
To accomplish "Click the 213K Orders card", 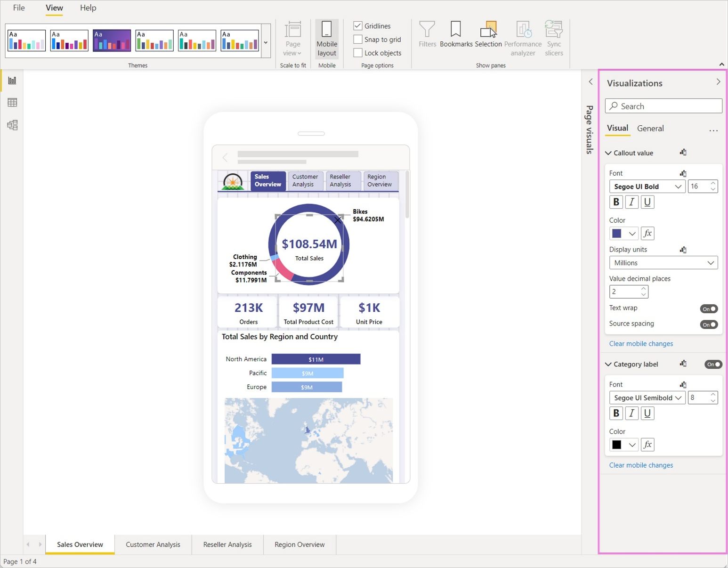I will point(248,313).
